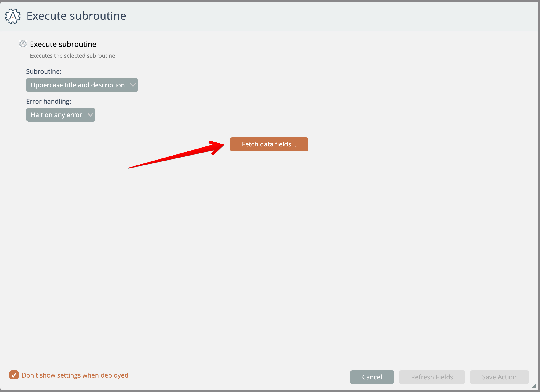This screenshot has height=392, width=540.
Task: Click the small gear icon beside section heading
Action: click(23, 44)
